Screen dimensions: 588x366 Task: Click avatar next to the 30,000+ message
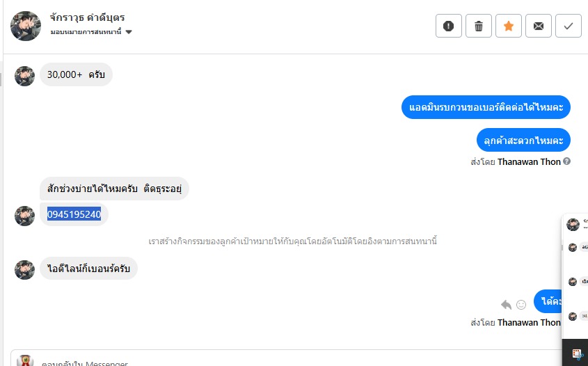coord(24,76)
